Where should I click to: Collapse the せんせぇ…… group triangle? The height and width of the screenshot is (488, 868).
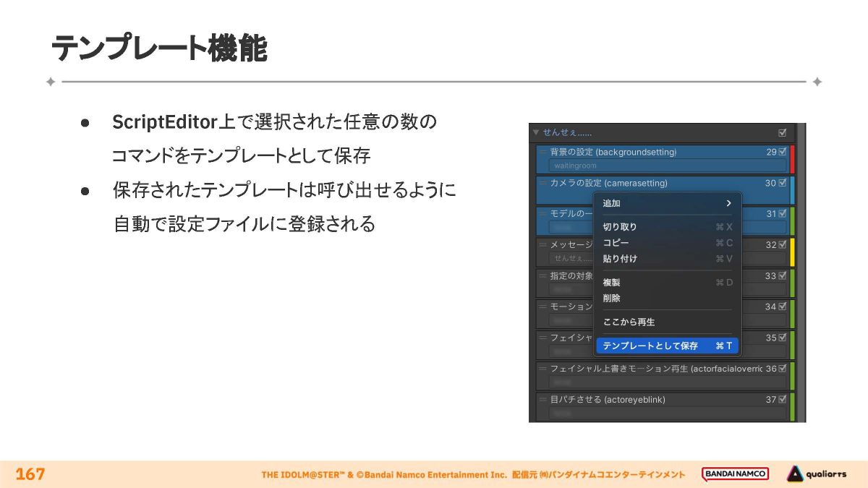tap(535, 133)
